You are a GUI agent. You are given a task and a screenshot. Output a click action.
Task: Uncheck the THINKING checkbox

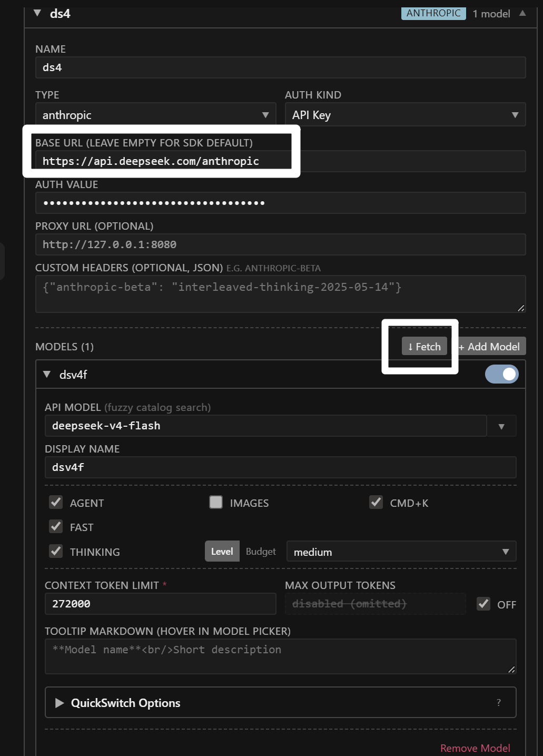click(x=56, y=551)
